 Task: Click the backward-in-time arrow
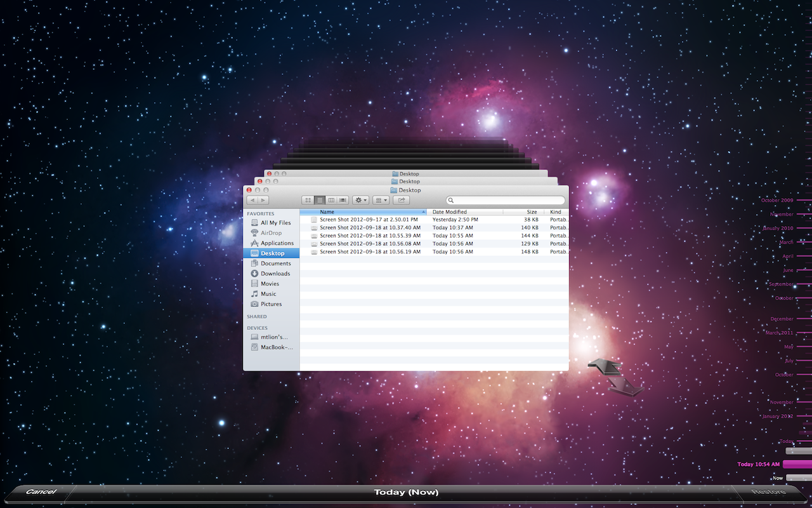click(x=605, y=365)
